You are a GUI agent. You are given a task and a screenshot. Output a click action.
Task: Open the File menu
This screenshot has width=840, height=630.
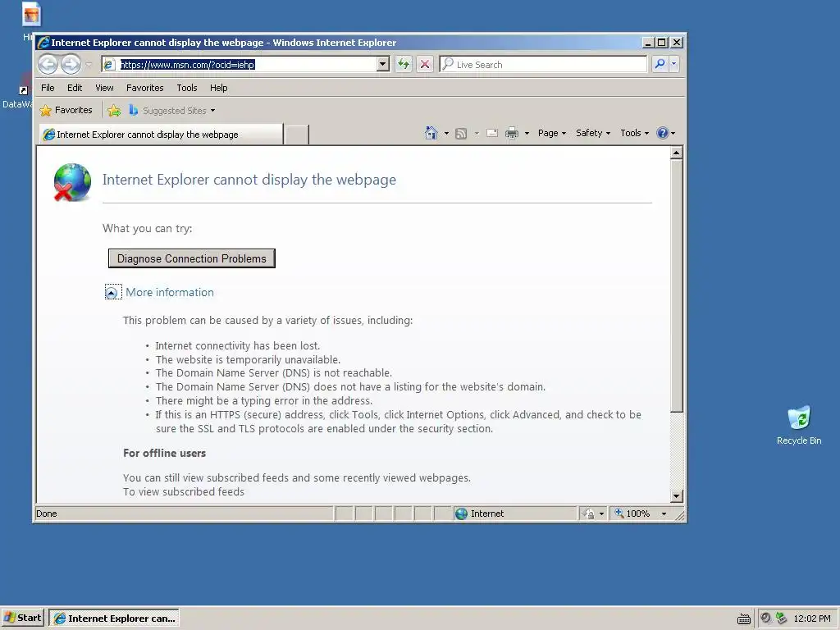48,88
